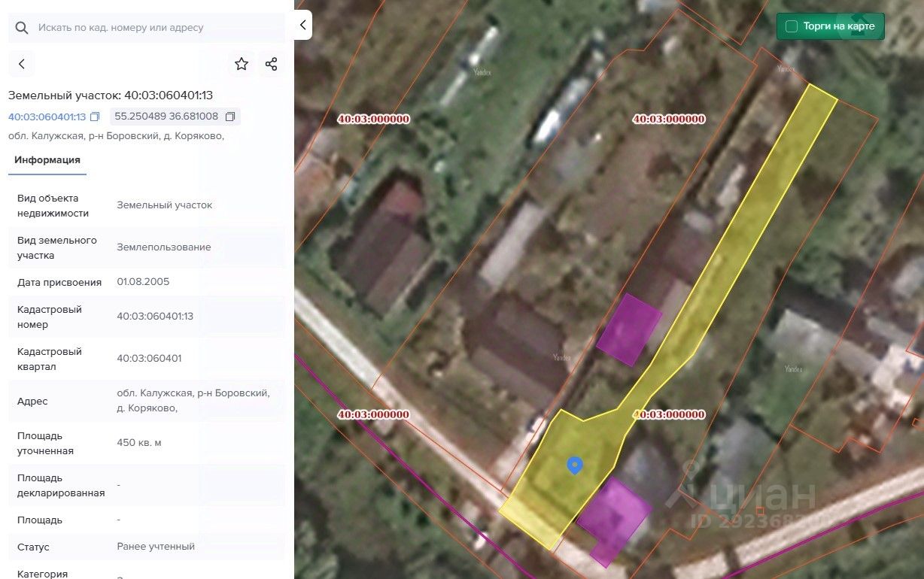The width and height of the screenshot is (924, 579).
Task: Click the Категория row label at bottom
Action: click(42, 574)
